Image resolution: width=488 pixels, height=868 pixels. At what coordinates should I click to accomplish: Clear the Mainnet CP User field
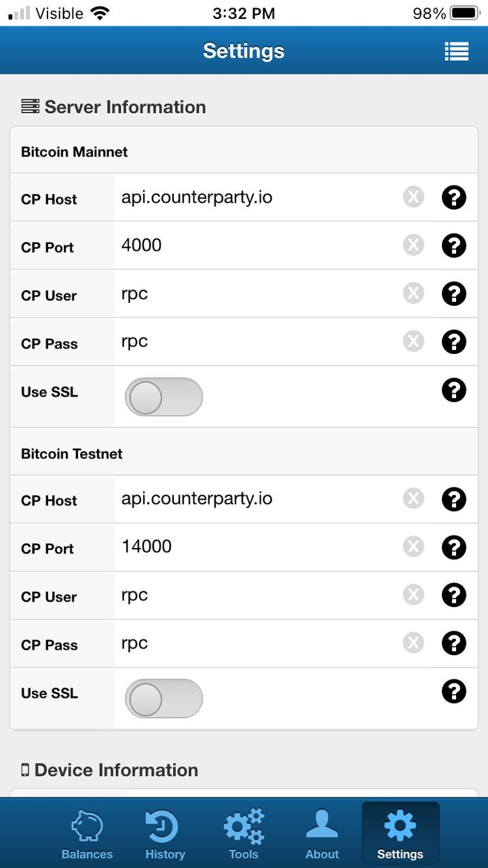[x=413, y=294]
